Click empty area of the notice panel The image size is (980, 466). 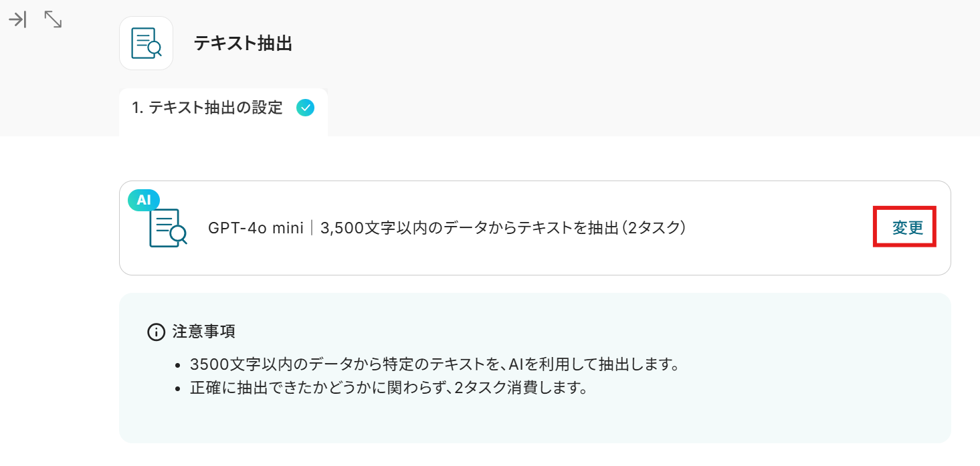click(736, 415)
